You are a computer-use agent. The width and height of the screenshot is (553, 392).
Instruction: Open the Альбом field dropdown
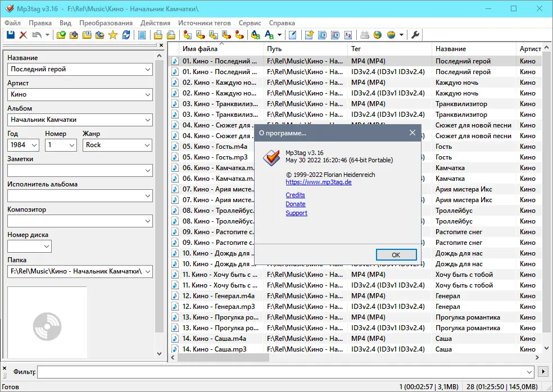(x=148, y=120)
